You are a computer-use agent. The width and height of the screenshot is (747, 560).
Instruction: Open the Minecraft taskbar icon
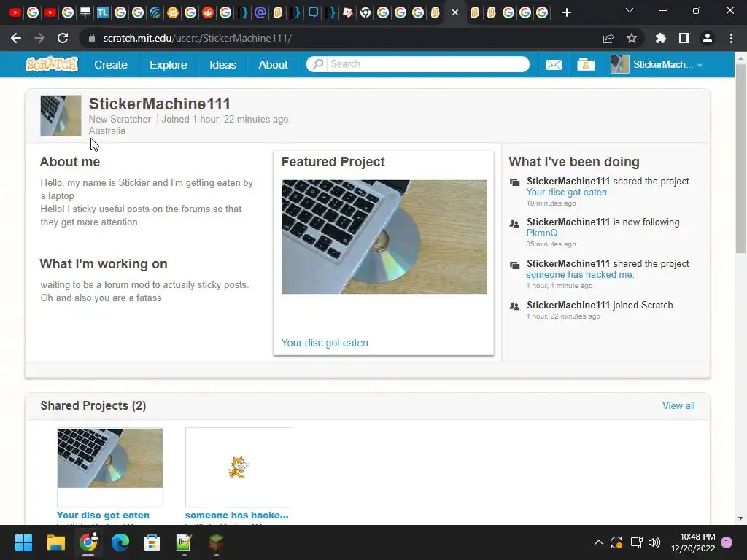[x=216, y=542]
